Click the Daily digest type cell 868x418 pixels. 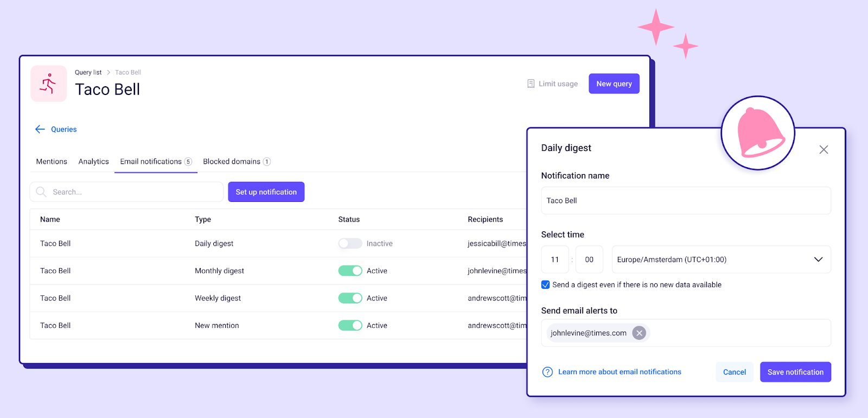(214, 243)
